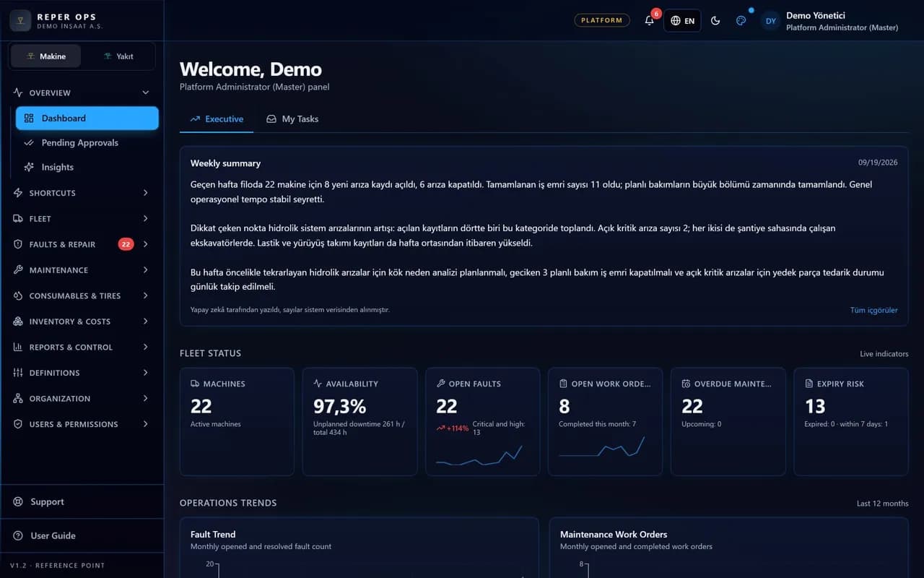The height and width of the screenshot is (578, 924).
Task: Click the Weekly summary heading
Action: (x=225, y=163)
